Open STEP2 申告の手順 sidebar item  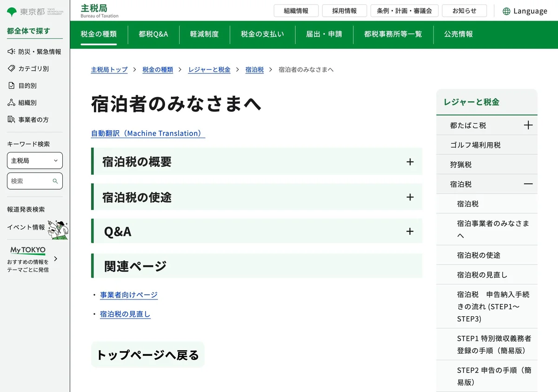click(x=487, y=376)
